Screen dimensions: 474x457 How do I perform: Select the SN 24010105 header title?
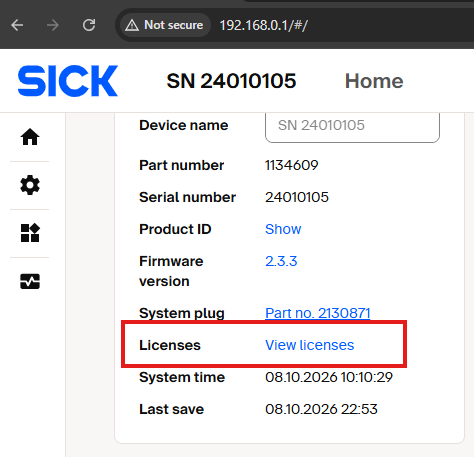231,81
